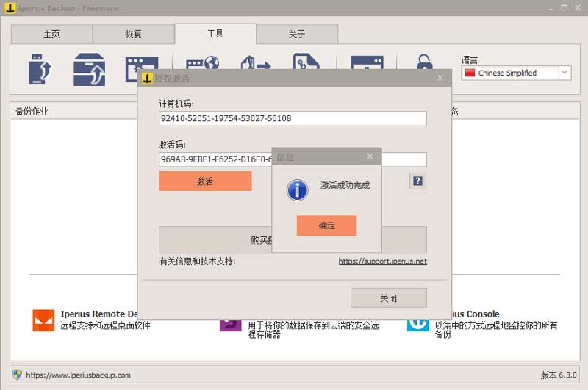Click the China flag icon
The height and width of the screenshot is (390, 588).
470,73
